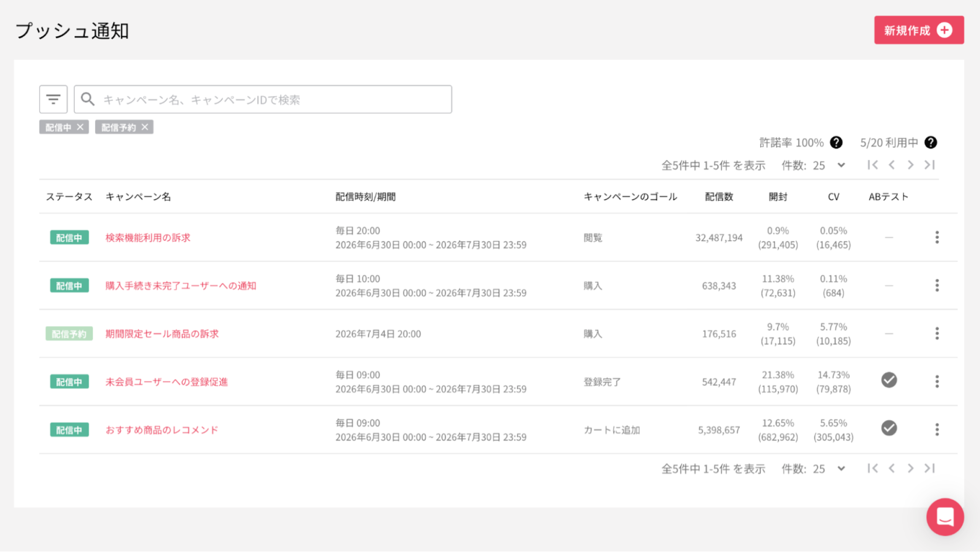Click the キャンペーンのゴール column header

click(630, 197)
